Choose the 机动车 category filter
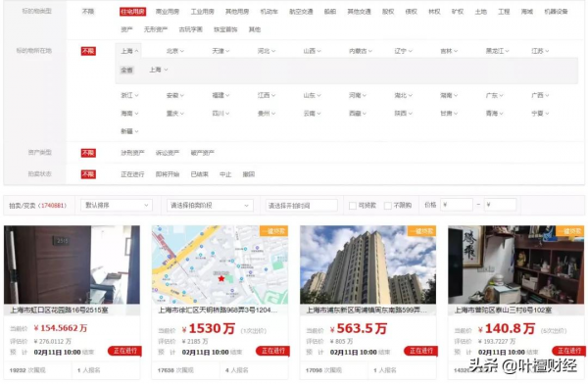Image resolution: width=588 pixels, height=384 pixels. (x=269, y=12)
